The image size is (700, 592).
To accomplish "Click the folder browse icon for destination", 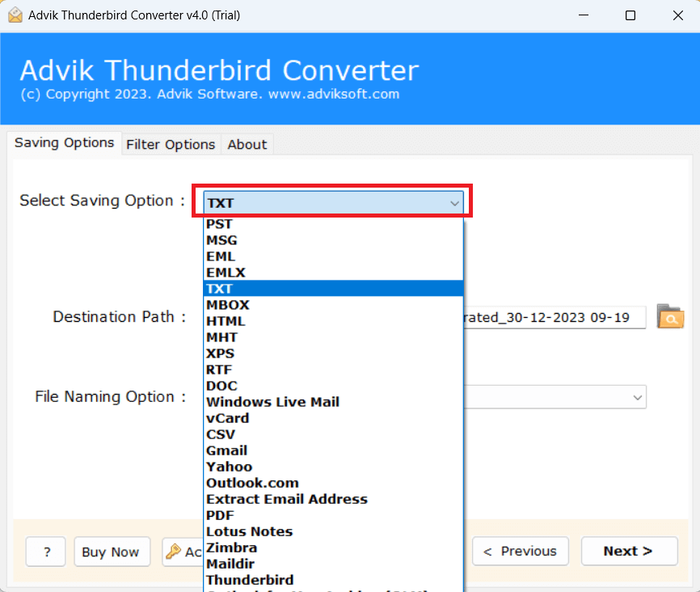I will click(670, 317).
